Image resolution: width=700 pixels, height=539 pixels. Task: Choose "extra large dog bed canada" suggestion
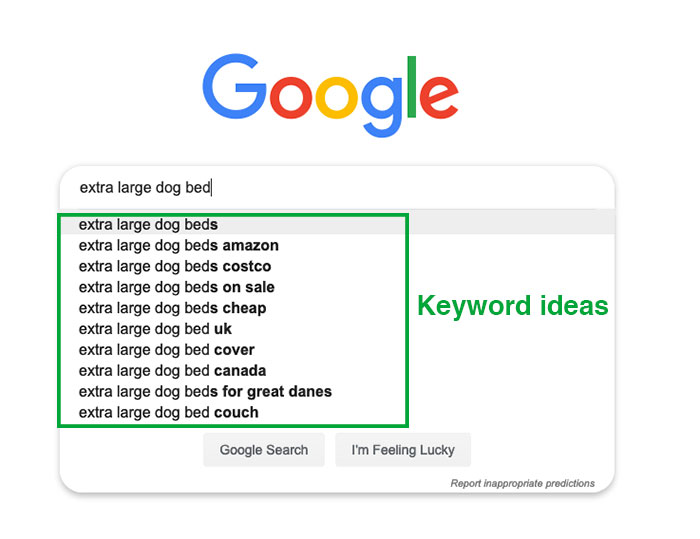click(172, 371)
